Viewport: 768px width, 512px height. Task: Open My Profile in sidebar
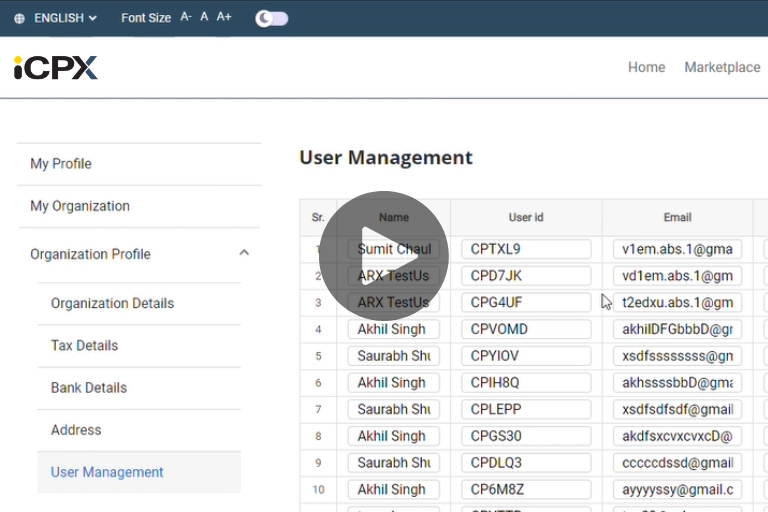tap(61, 164)
